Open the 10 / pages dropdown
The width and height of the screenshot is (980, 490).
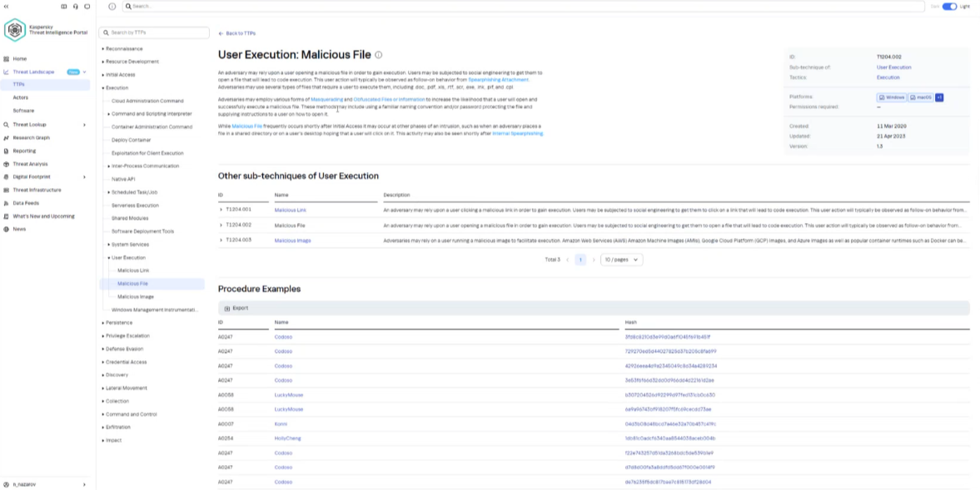pos(621,260)
